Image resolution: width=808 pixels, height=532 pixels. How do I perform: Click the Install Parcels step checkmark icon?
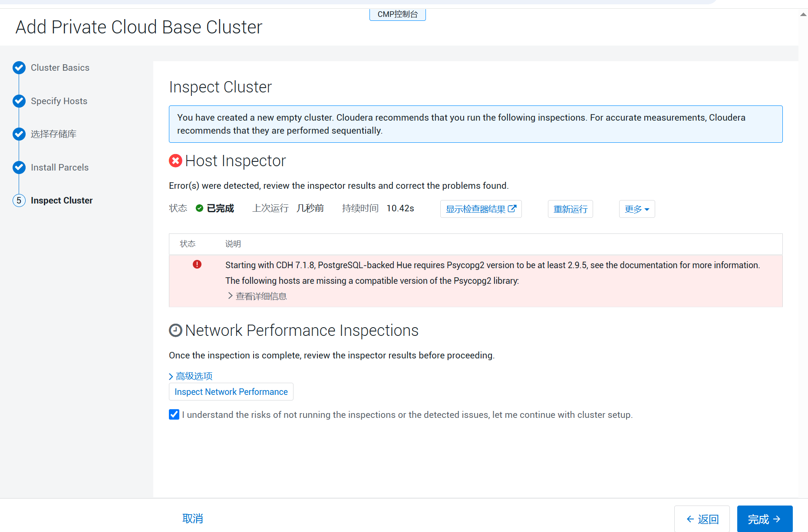[x=19, y=167]
